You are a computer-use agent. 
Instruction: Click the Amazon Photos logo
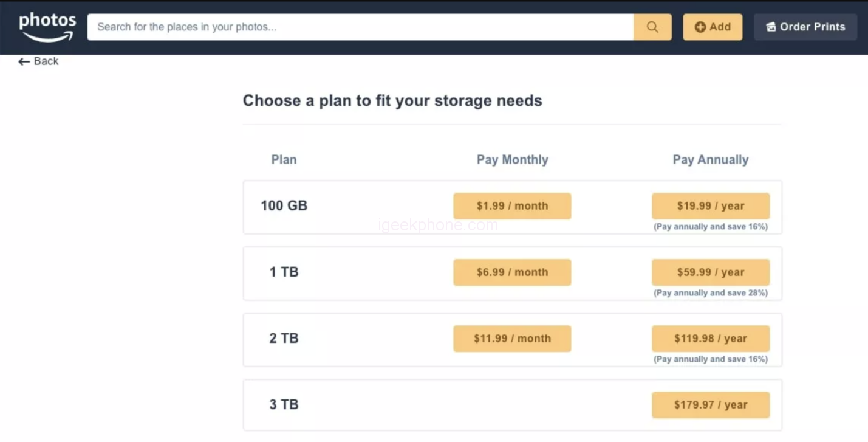click(47, 27)
